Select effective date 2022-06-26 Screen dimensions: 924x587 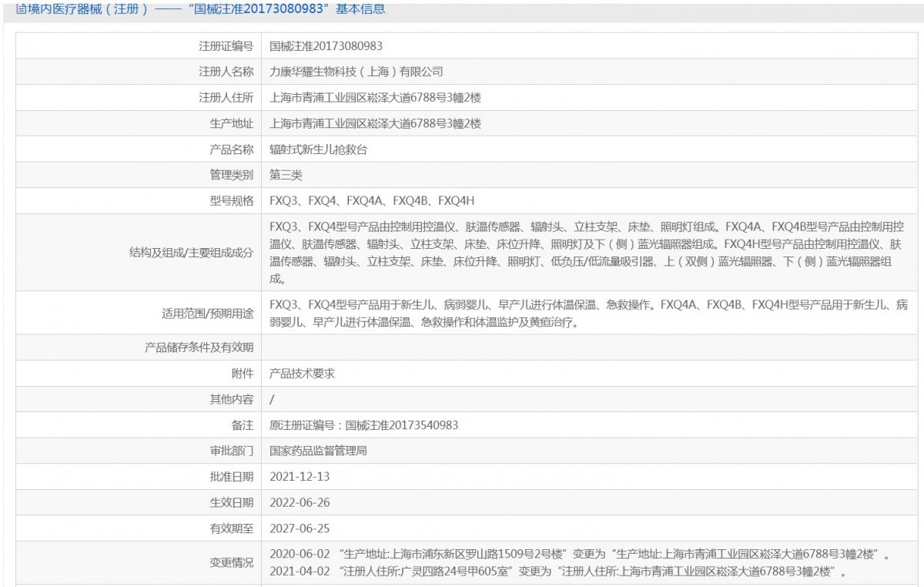click(300, 503)
